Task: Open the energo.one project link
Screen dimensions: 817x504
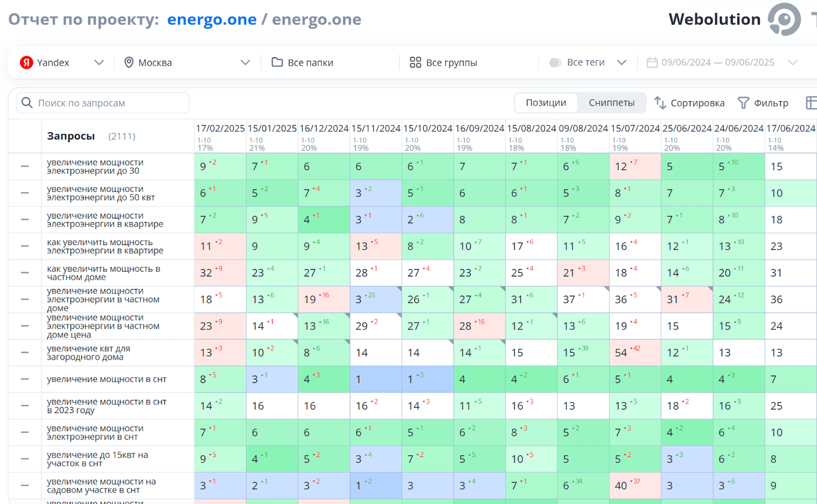Action: click(x=212, y=20)
